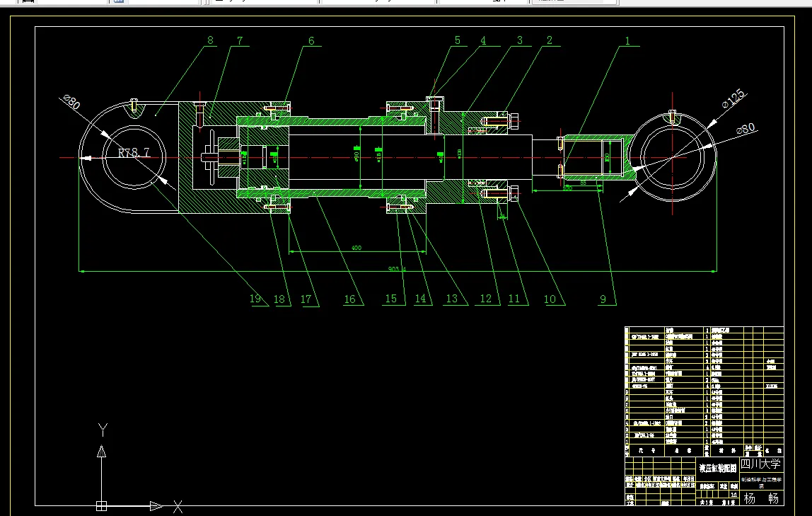Click part balloon number 14
Viewport: 812px width, 516px height.
(420, 299)
